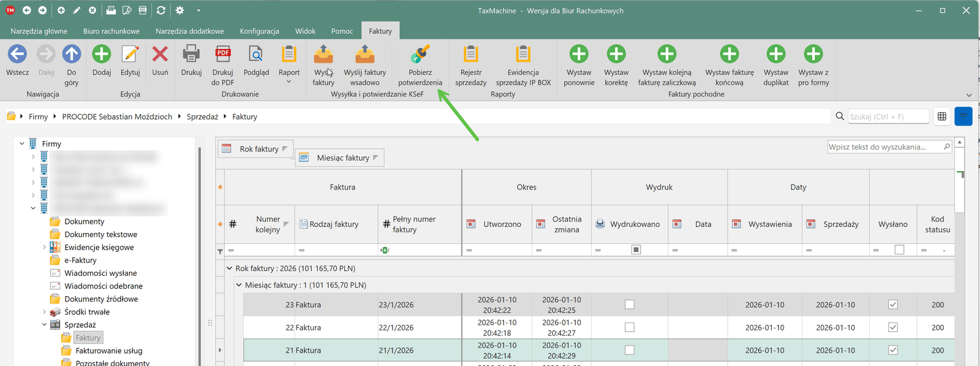Viewport: 980px width, 366px height.
Task: Toggle the Wysłano filter row checkbox
Action: coord(899,250)
